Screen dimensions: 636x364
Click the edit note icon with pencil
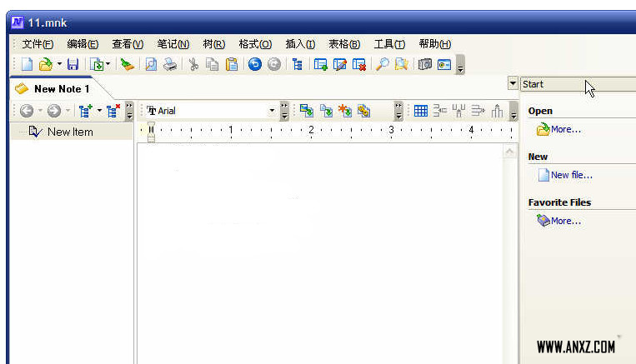[340, 64]
